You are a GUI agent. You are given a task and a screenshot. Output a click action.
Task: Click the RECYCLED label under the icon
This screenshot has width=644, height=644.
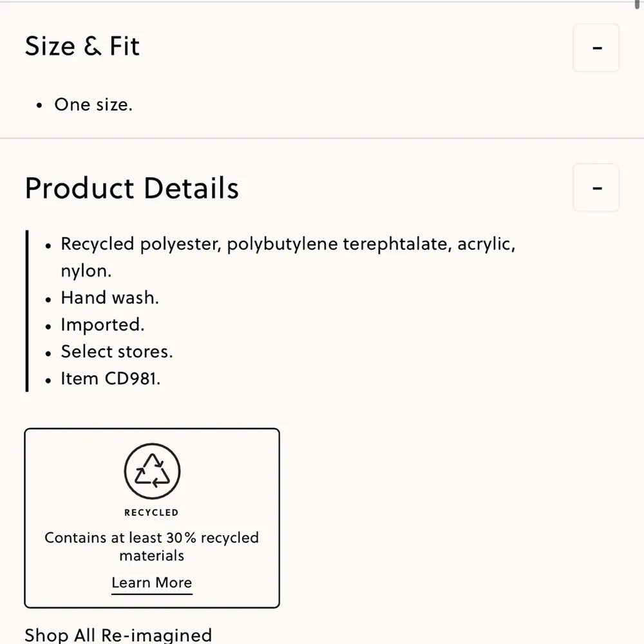(x=151, y=512)
